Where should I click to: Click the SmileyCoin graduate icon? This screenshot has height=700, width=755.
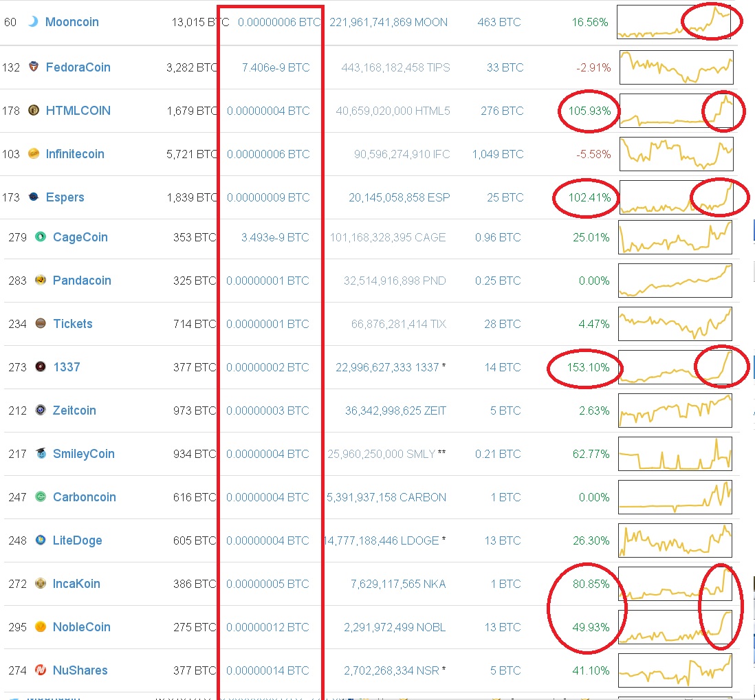click(41, 454)
